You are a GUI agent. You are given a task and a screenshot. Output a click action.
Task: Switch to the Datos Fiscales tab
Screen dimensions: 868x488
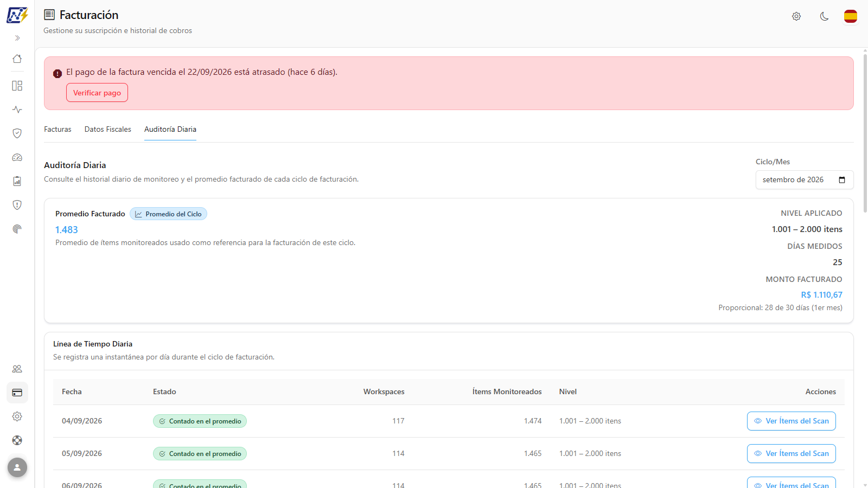click(x=108, y=129)
